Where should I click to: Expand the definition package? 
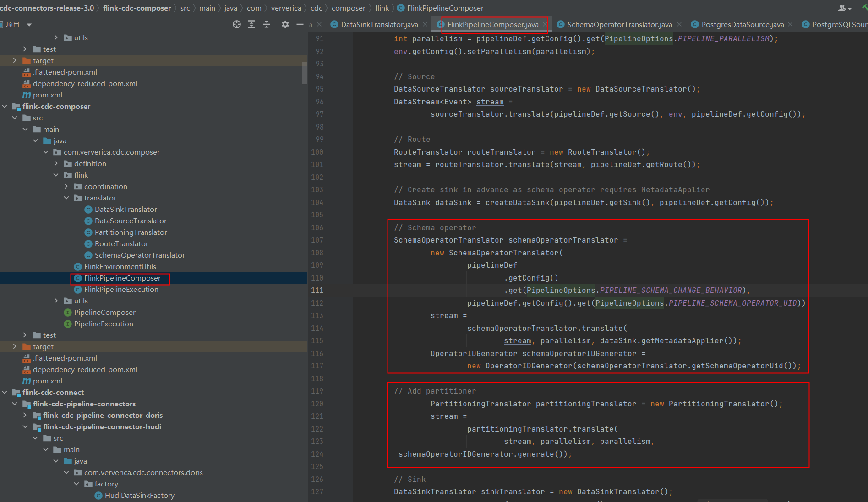[x=56, y=163]
